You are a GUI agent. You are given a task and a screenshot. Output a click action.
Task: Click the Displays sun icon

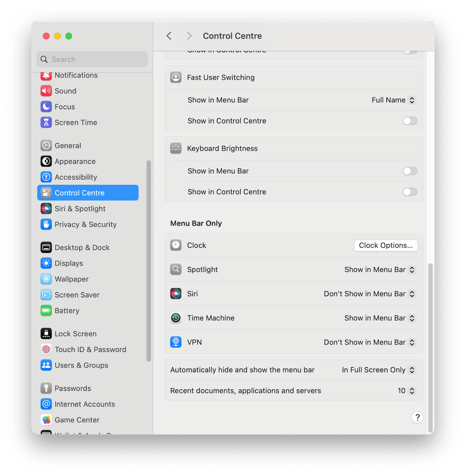point(46,263)
